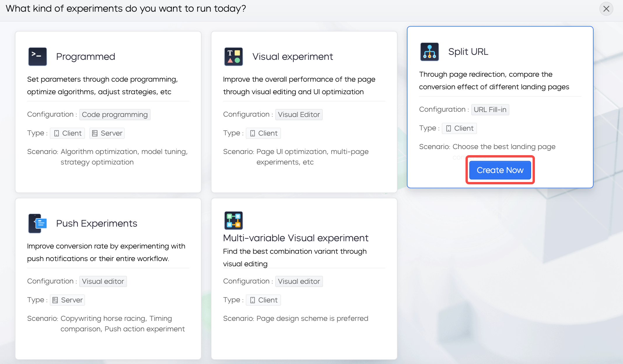623x364 pixels.
Task: Click the Create Now button for Split URL
Action: [x=500, y=170]
